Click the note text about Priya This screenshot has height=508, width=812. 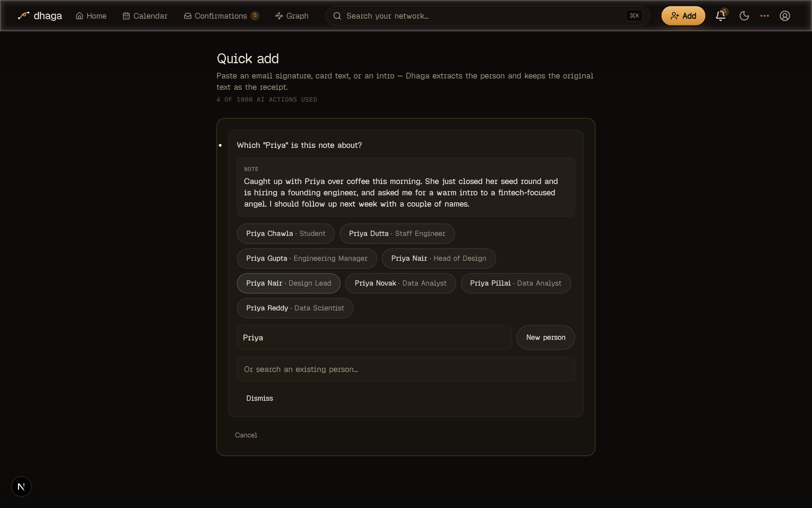401,192
